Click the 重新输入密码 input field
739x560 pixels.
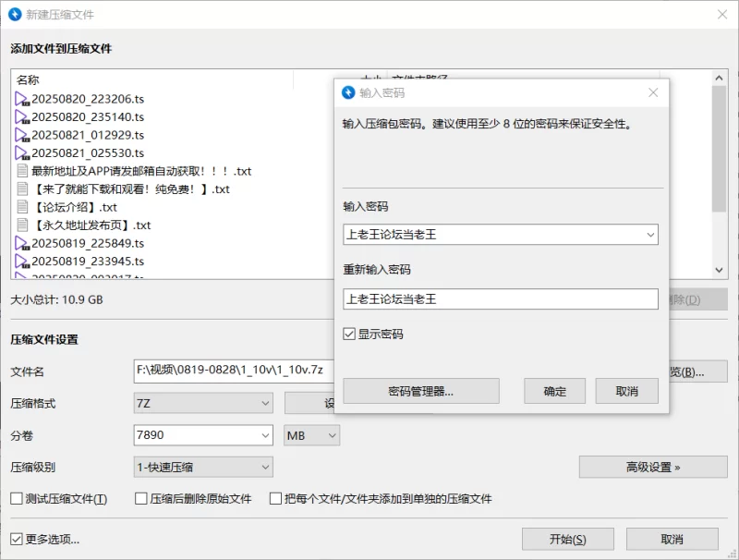pos(499,299)
